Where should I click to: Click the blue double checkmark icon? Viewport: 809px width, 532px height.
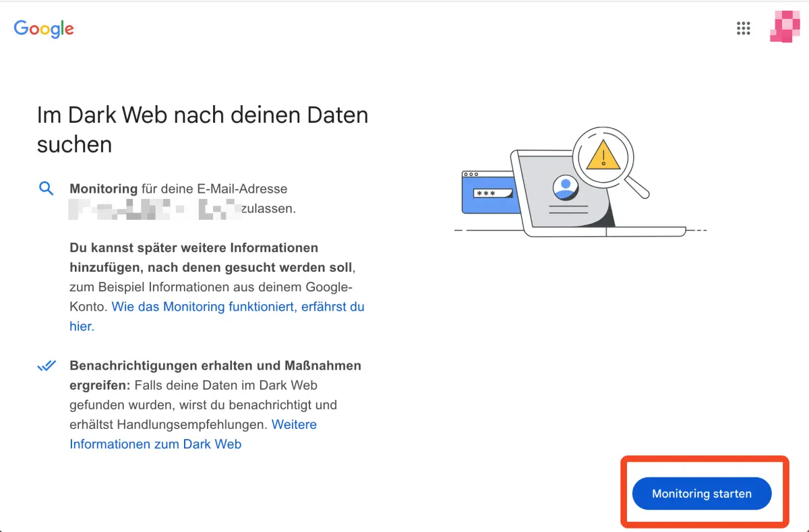point(47,366)
